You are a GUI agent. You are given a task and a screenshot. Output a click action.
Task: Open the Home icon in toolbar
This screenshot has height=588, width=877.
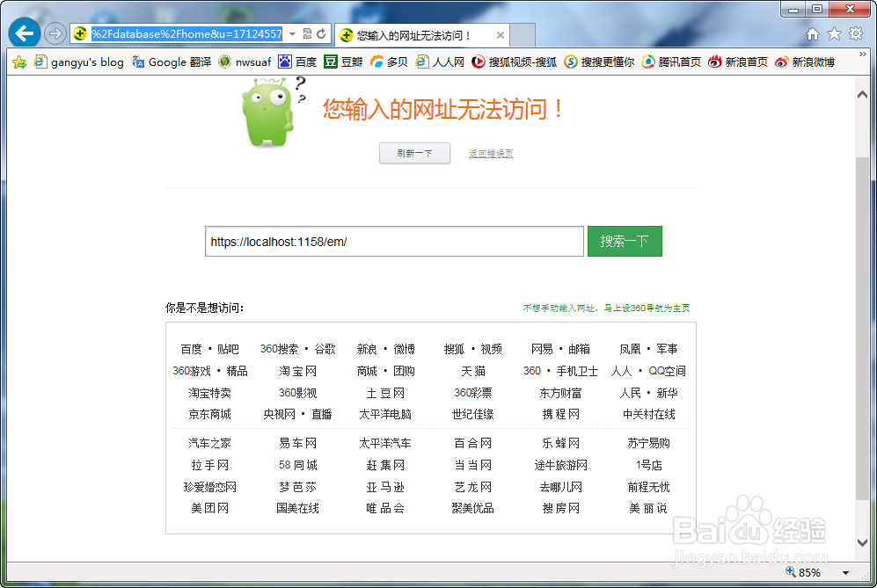tap(813, 34)
